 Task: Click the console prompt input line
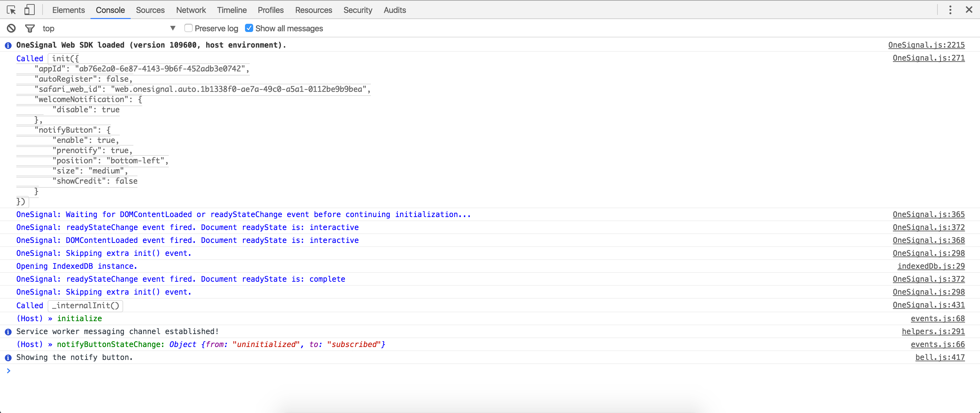[x=490, y=371]
